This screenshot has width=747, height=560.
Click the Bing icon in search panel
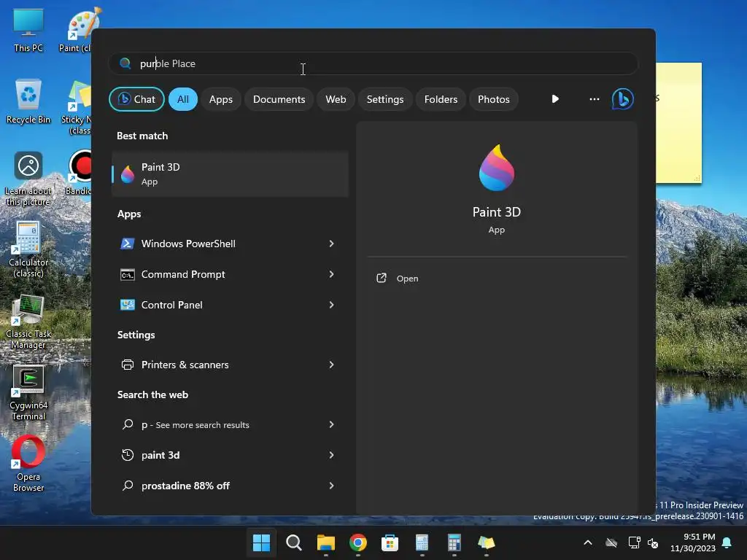tap(623, 99)
